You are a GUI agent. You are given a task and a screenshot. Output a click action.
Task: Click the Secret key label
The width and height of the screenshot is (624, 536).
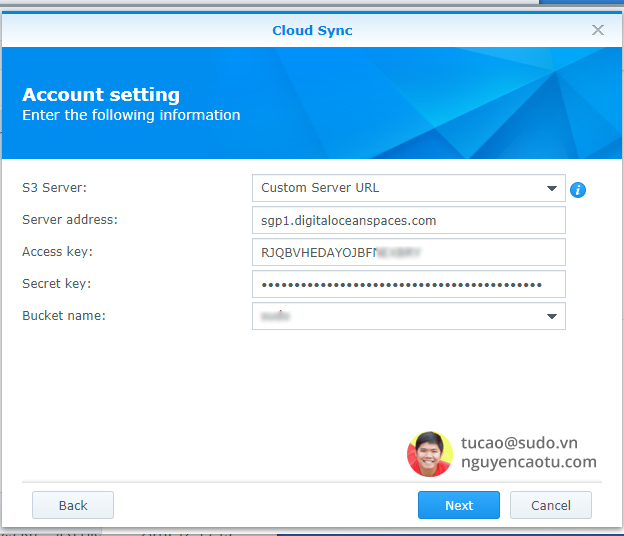[x=57, y=284]
